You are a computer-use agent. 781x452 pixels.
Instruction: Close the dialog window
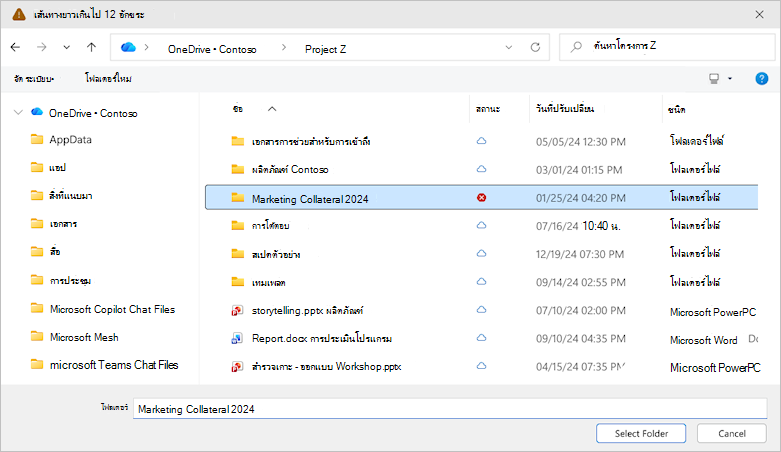pos(760,14)
